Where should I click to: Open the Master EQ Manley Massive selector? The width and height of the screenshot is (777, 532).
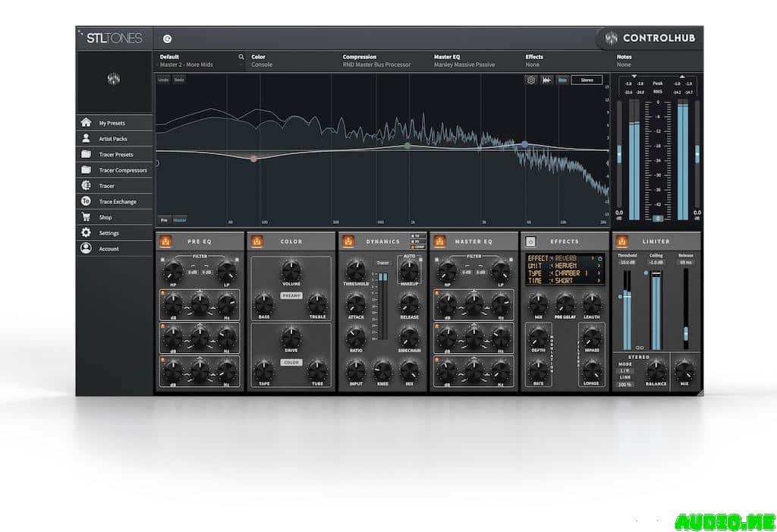(476, 61)
